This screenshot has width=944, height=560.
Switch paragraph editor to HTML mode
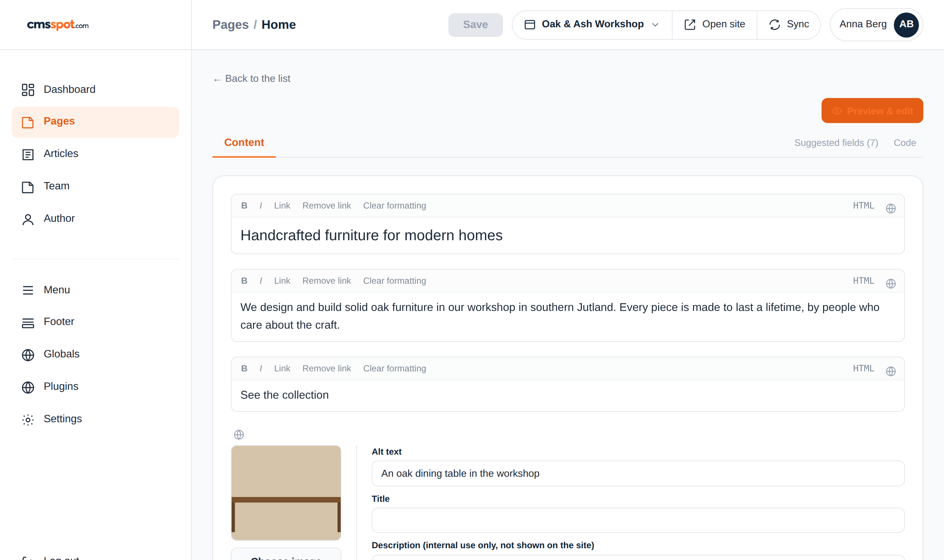click(x=863, y=281)
